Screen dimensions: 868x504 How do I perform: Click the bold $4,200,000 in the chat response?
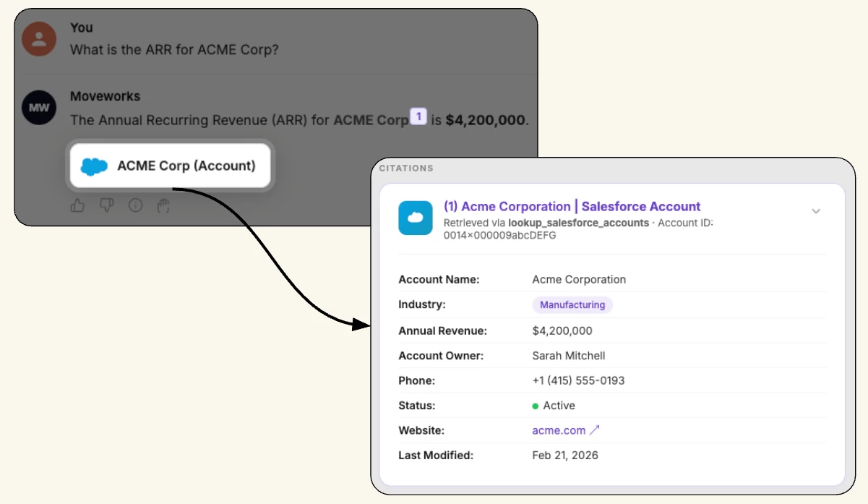coord(486,120)
